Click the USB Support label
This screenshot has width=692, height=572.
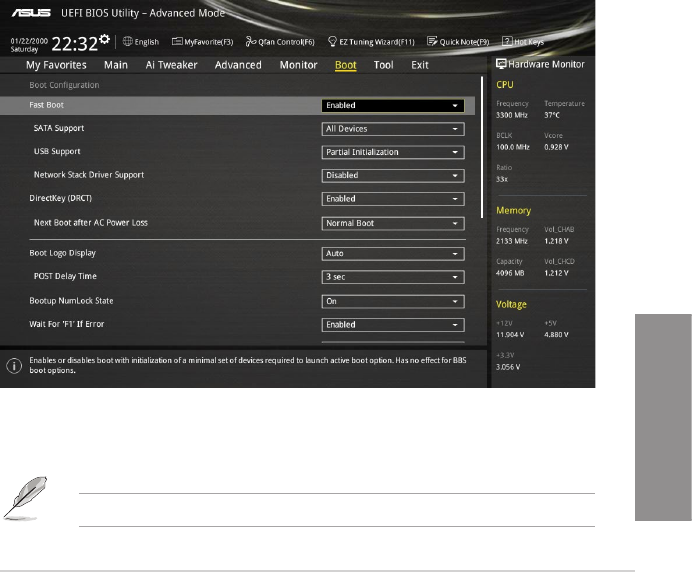57,151
